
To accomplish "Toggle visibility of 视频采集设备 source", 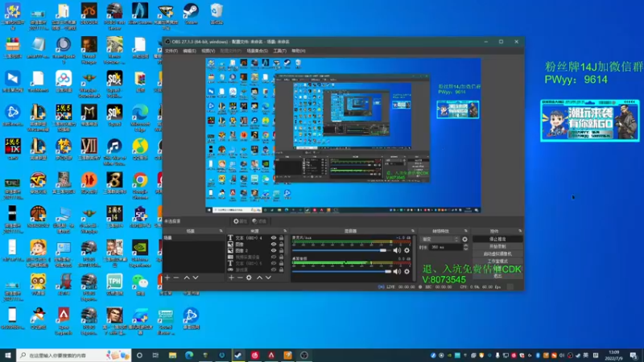I will 274,257.
